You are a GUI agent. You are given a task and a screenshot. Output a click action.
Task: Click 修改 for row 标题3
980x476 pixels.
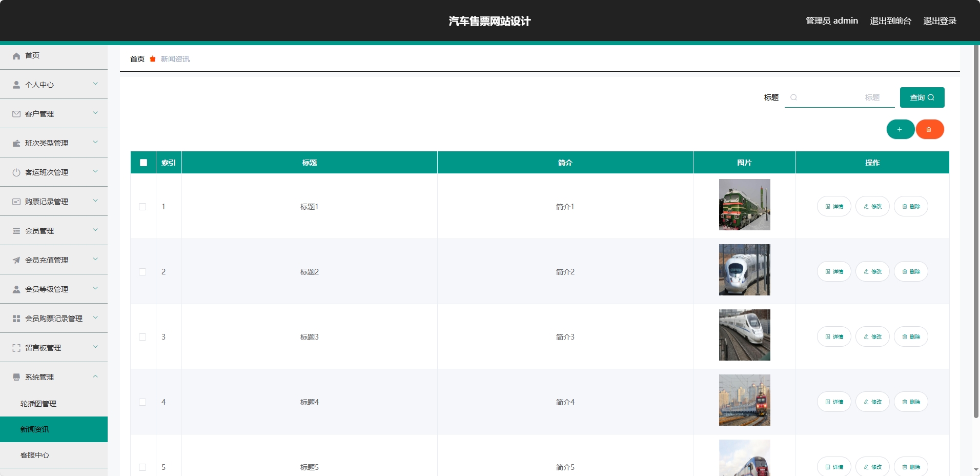[872, 336]
